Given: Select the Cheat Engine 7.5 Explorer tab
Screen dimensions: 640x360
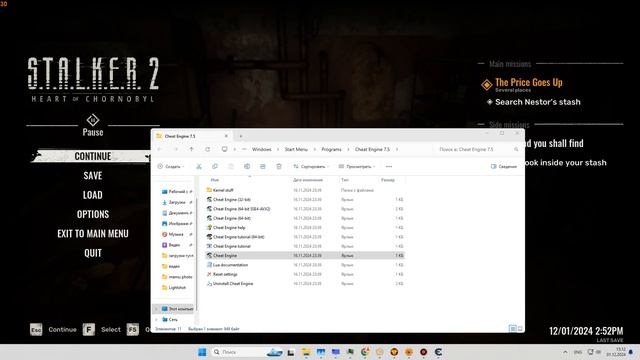Looking at the screenshot, I should pyautogui.click(x=192, y=136).
